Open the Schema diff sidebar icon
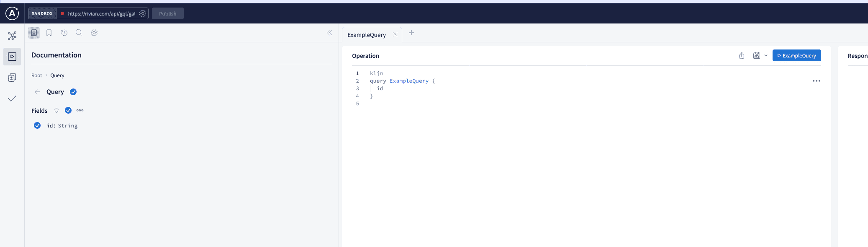868x247 pixels. (x=12, y=78)
